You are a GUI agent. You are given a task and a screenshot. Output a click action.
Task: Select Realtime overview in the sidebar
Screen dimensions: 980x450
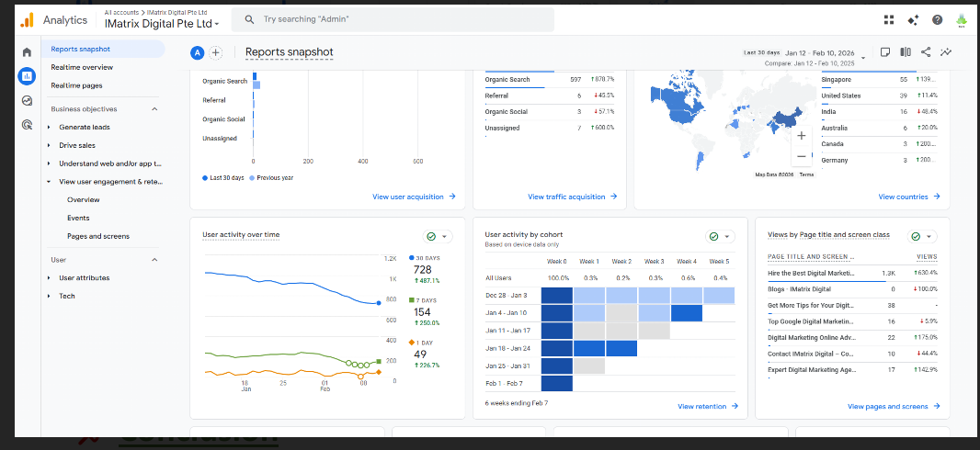pyautogui.click(x=82, y=67)
